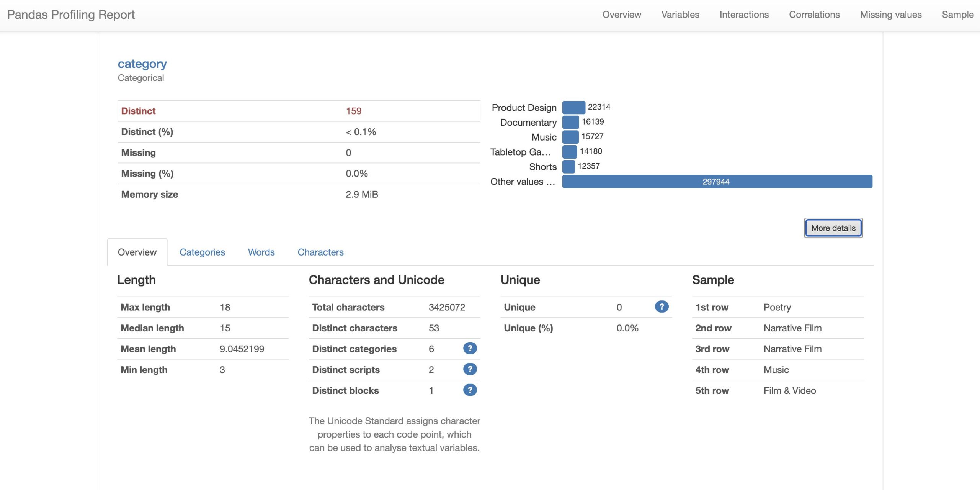Open Interactions in the top navigation

click(x=744, y=15)
